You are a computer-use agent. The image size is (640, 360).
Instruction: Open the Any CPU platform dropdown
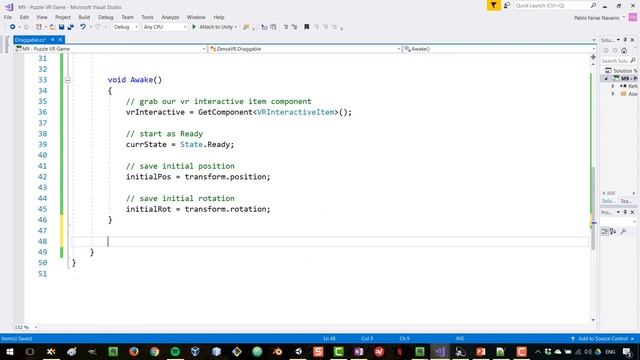[x=165, y=27]
